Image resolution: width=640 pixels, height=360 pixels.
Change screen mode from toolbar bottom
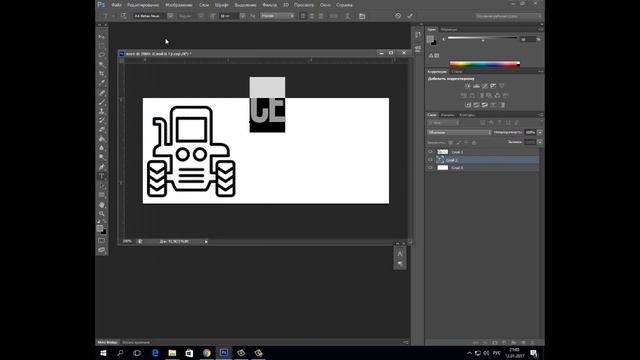(102, 250)
